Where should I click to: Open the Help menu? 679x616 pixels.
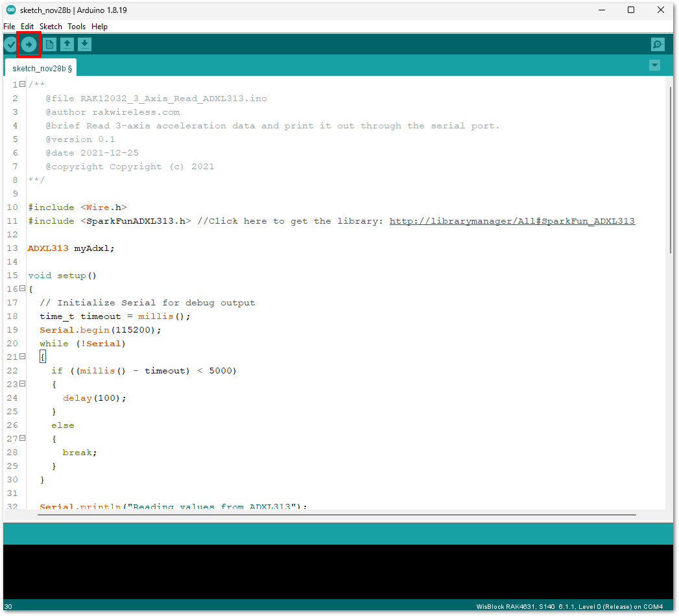99,27
